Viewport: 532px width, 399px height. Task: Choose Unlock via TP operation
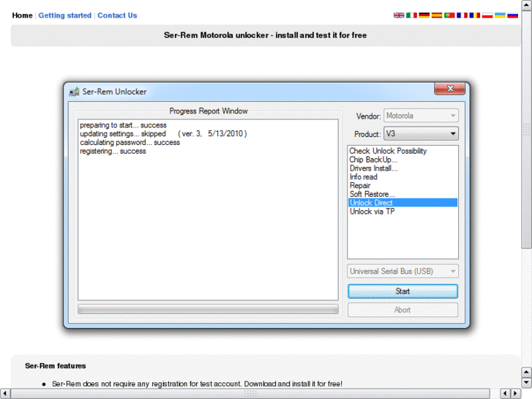pos(402,212)
